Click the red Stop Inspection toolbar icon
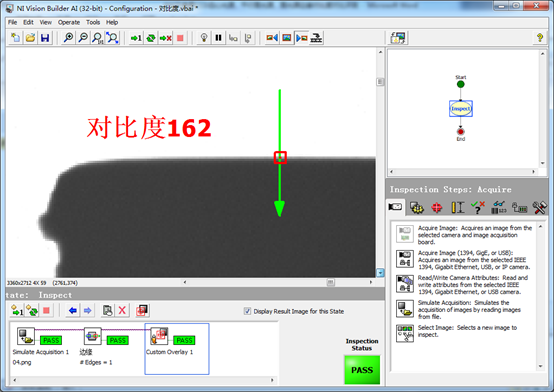Screen dimensions: 554x392 click(180, 38)
